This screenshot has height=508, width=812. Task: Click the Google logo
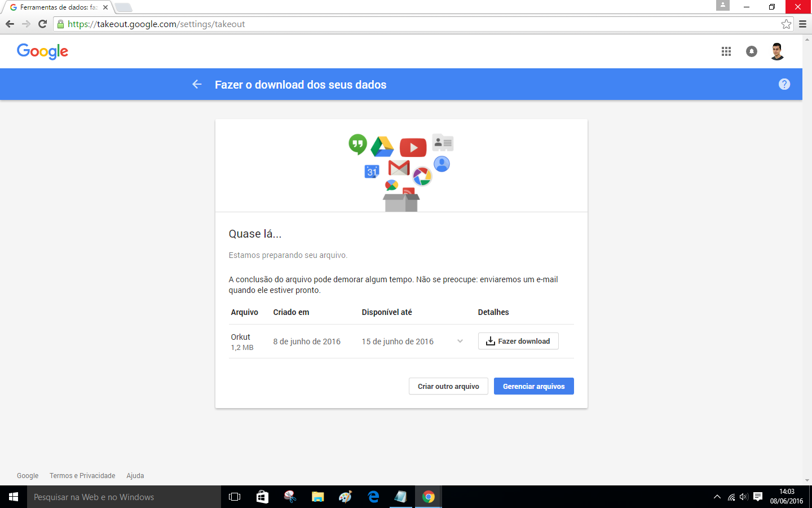[42, 51]
